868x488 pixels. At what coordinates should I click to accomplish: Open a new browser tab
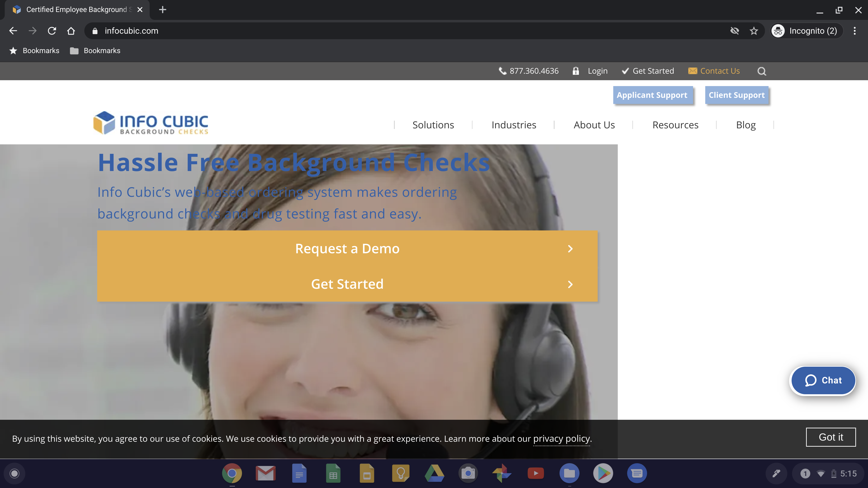point(163,10)
